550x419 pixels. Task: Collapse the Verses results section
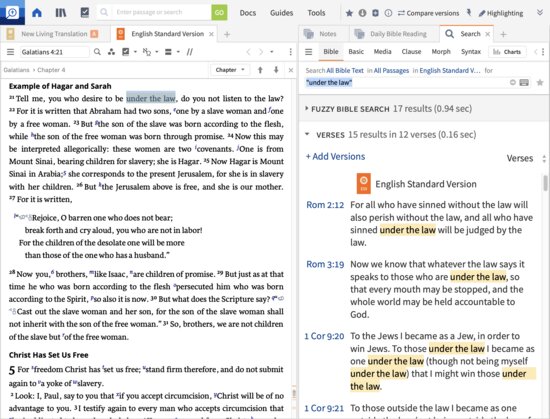(x=307, y=134)
